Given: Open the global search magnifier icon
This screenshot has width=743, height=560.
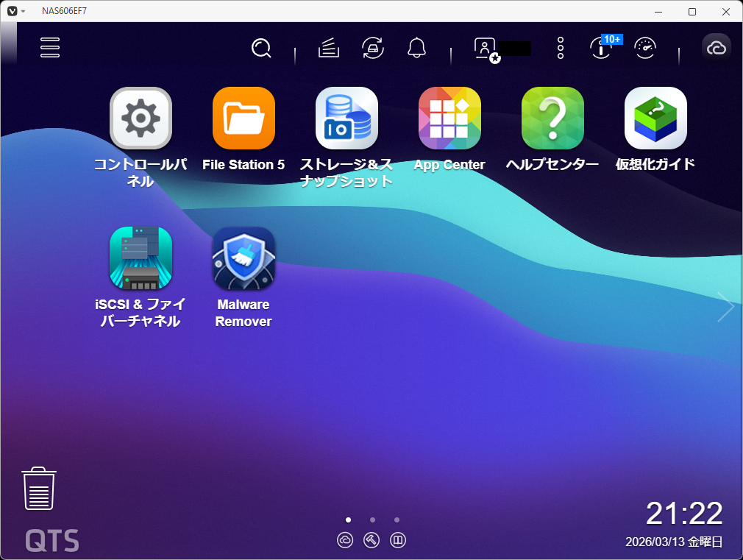Looking at the screenshot, I should click(261, 48).
